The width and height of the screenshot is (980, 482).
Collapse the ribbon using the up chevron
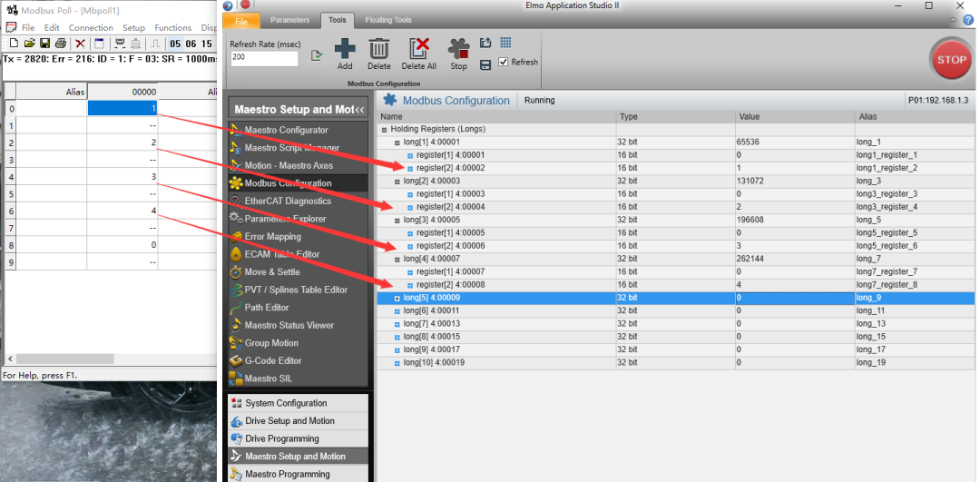[953, 20]
